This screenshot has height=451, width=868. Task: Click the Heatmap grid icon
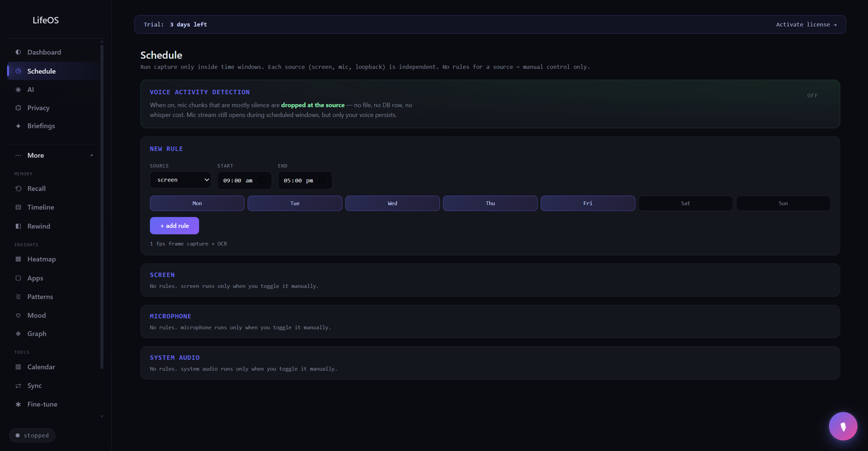click(18, 259)
